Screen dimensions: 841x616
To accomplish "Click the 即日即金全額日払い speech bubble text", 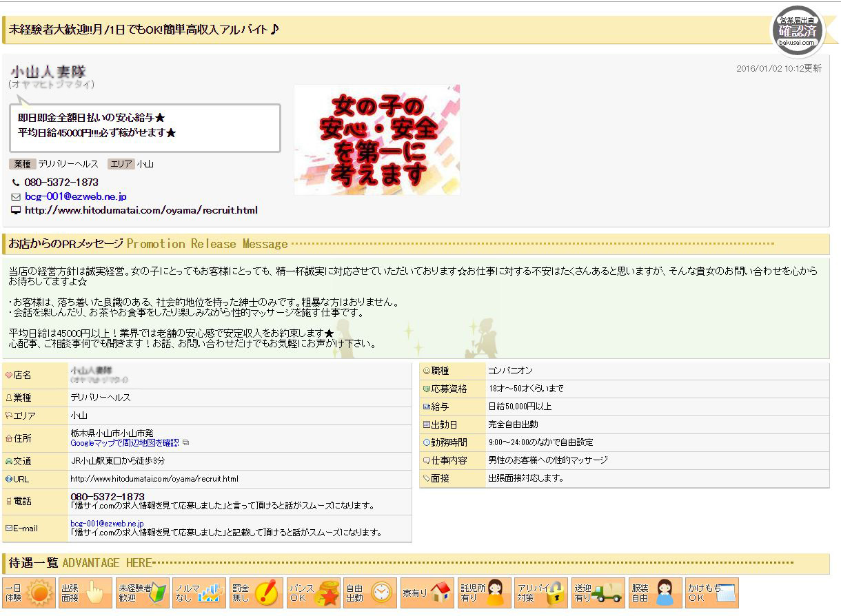I will 97,125.
